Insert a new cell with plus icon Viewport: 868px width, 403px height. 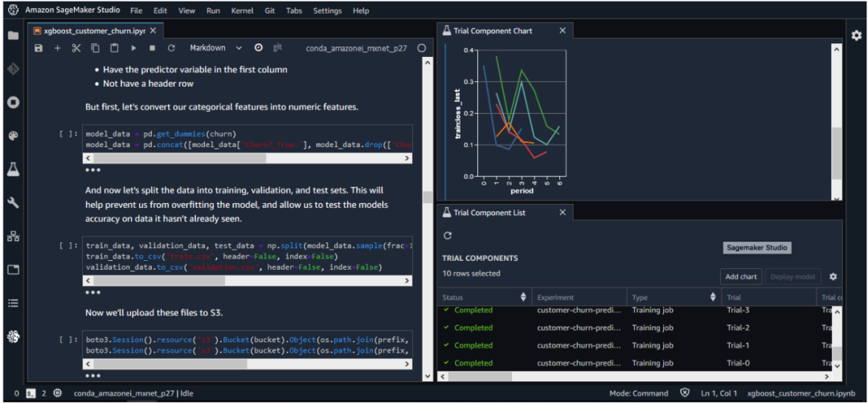(57, 48)
